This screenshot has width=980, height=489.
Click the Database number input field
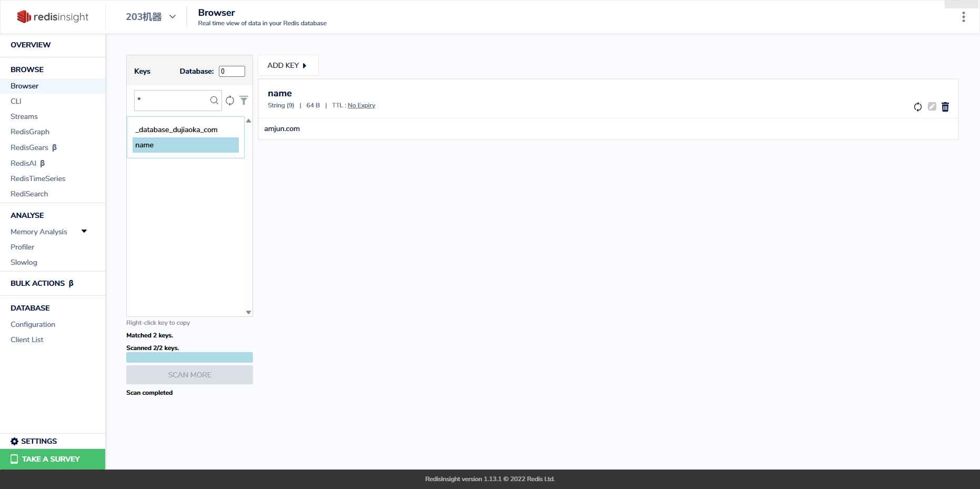tap(231, 71)
